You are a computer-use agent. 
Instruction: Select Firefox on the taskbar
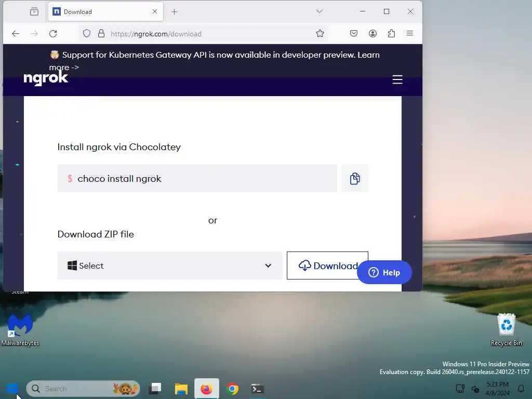point(207,389)
